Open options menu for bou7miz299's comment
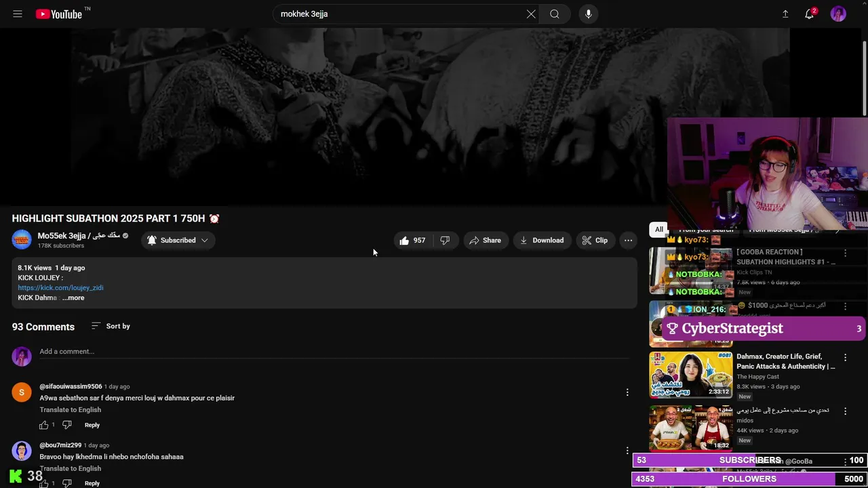 (627, 450)
